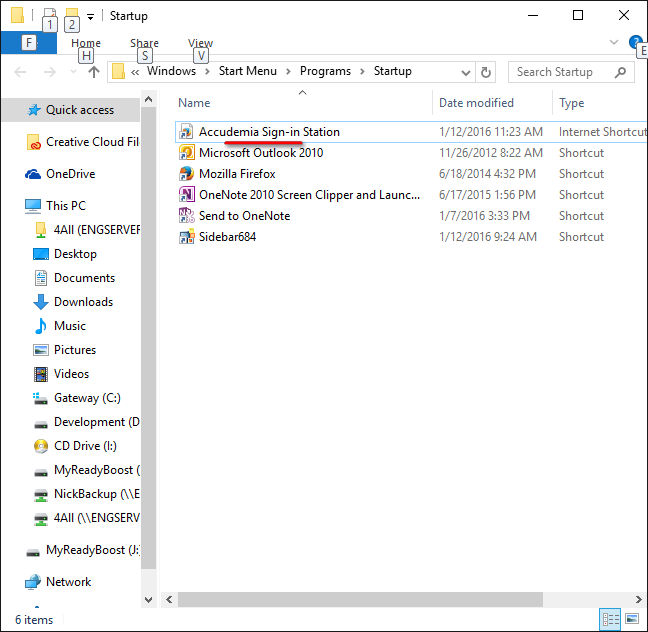Select Downloads in the navigation pane
This screenshot has width=648, height=632.
pos(83,302)
